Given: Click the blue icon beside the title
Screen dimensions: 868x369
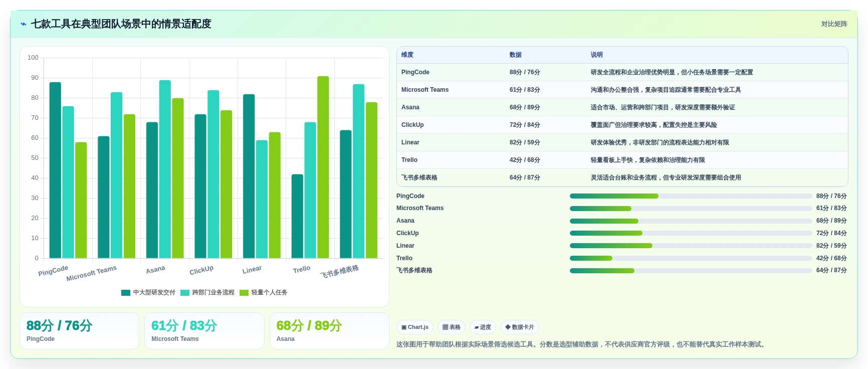Looking at the screenshot, I should coord(23,24).
